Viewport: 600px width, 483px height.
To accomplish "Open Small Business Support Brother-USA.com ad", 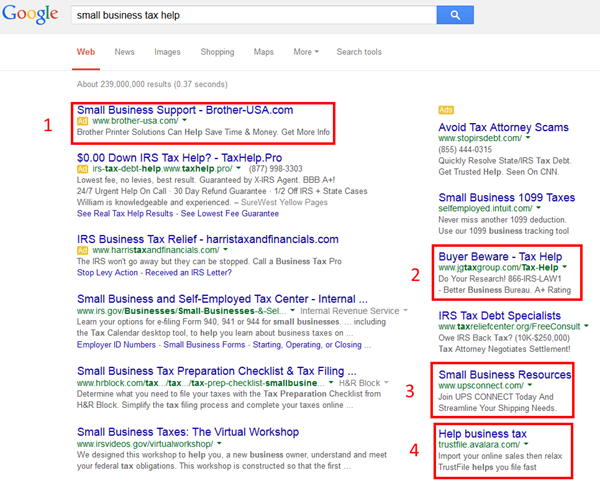I will click(x=185, y=109).
